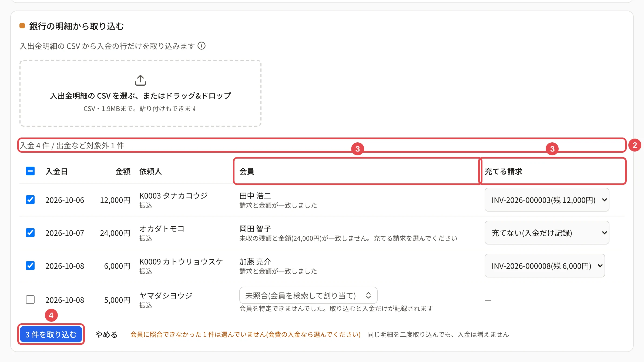Click the 依頼人 column header
Screen dimensions: 644x362
coord(150,171)
